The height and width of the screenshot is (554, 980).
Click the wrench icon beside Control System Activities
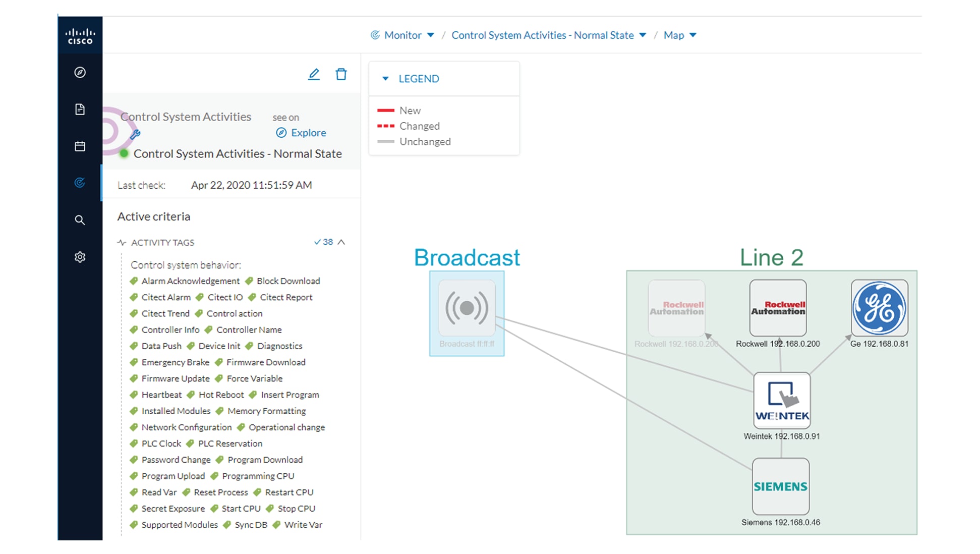click(135, 134)
